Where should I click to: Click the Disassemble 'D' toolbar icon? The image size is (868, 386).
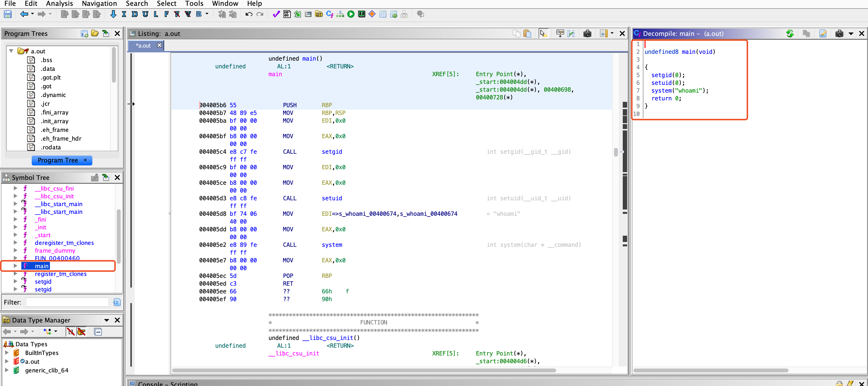coord(134,14)
